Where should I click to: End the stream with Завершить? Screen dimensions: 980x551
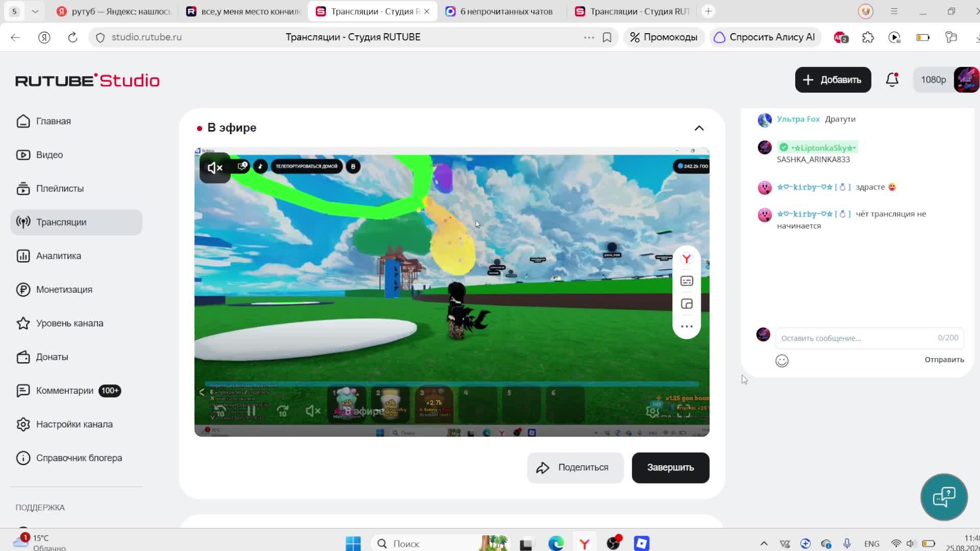coord(671,468)
